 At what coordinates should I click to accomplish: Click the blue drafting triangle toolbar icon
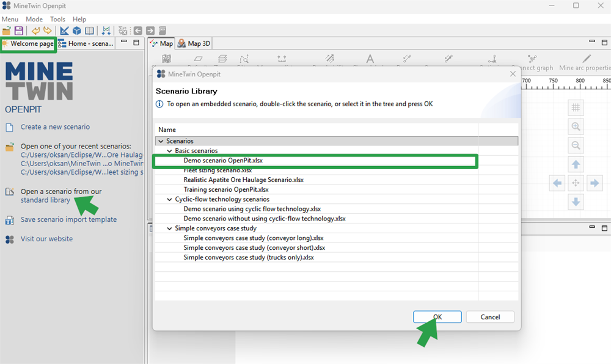[x=65, y=31]
